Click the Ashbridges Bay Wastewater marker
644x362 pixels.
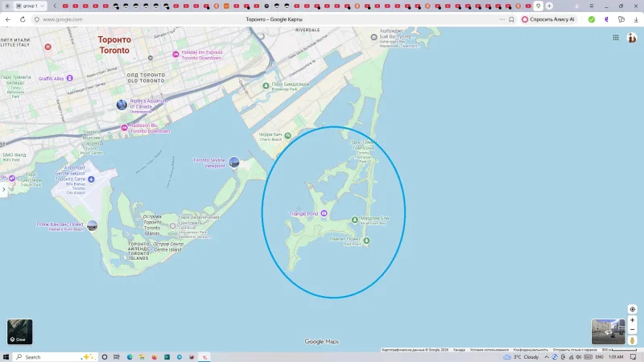(374, 37)
